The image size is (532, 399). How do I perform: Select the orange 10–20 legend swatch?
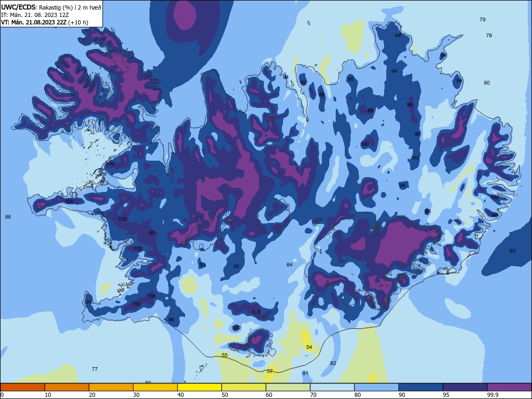(x=67, y=387)
